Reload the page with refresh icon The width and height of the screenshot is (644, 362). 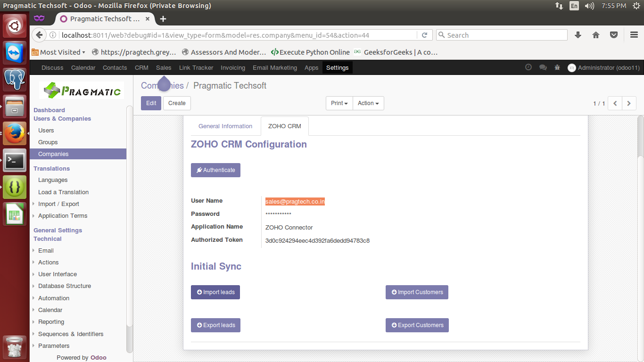click(x=424, y=35)
